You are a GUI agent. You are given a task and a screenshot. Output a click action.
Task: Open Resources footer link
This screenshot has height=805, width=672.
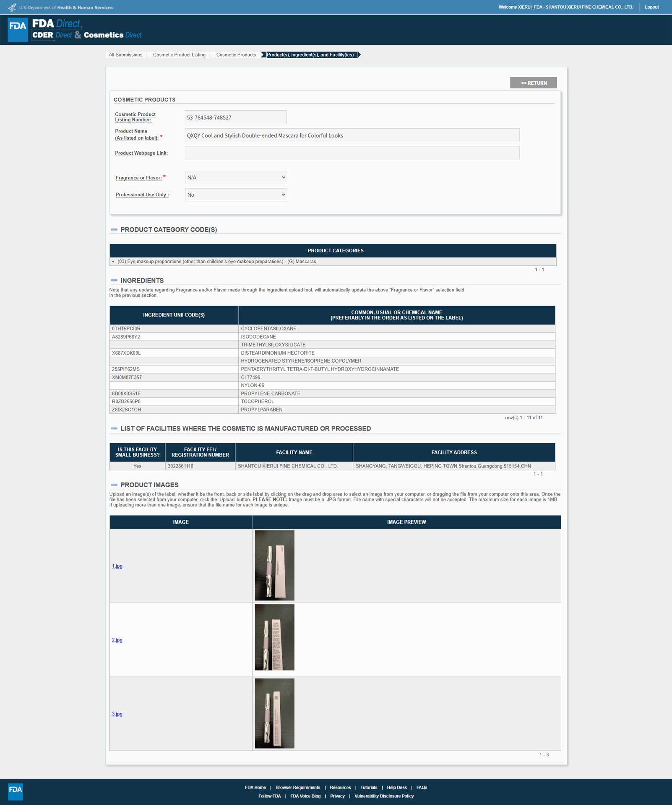tap(340, 787)
